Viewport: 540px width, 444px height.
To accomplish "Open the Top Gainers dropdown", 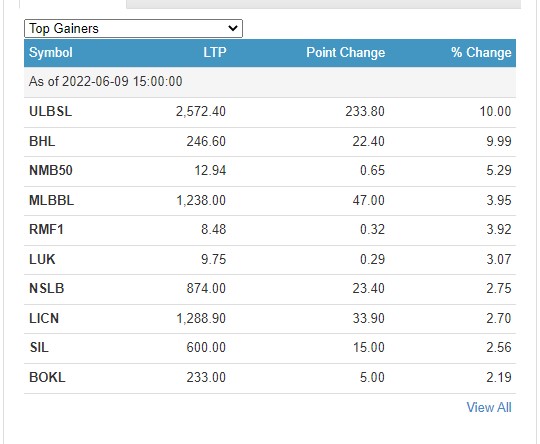I will pyautogui.click(x=133, y=28).
